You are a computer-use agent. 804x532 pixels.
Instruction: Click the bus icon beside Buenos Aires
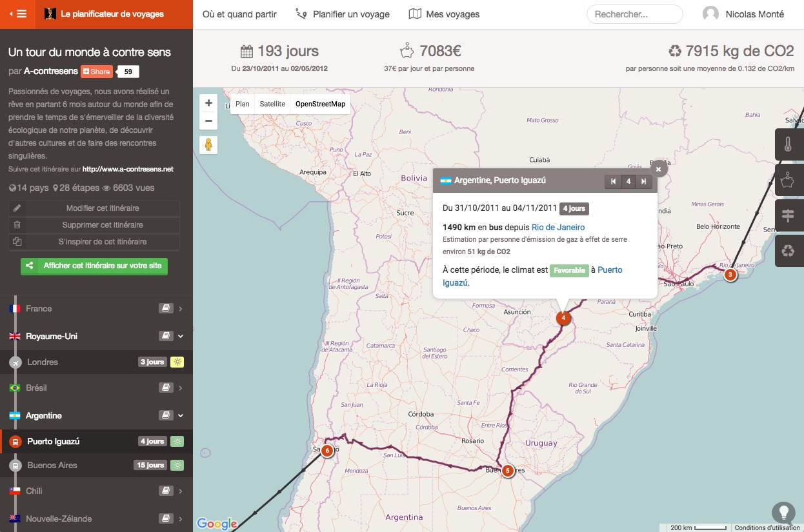(15, 466)
